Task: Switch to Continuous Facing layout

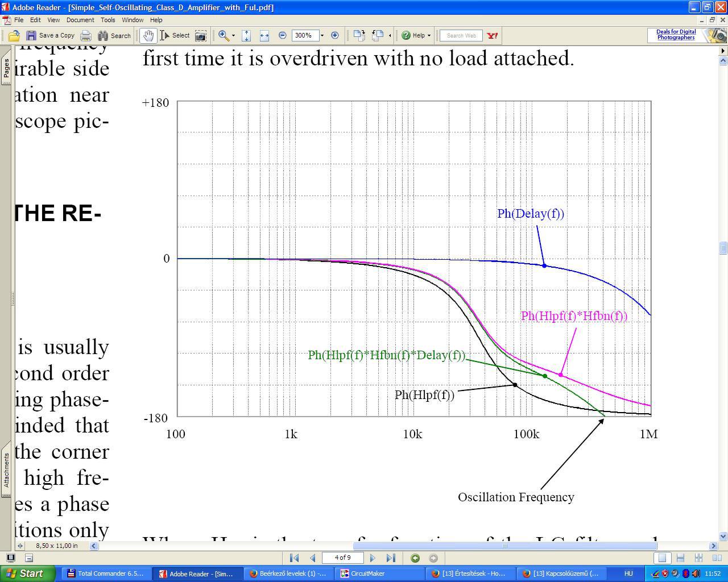Action: pyautogui.click(x=699, y=558)
